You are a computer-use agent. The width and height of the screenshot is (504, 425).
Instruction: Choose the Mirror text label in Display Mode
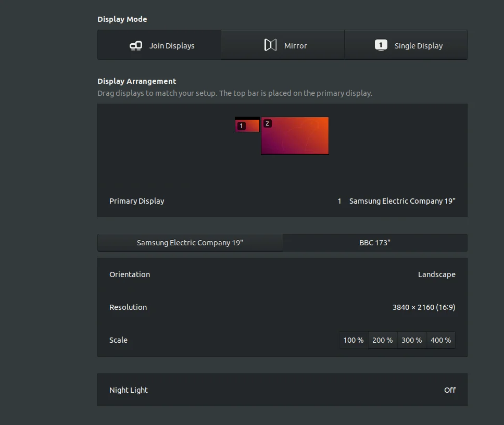[x=296, y=46]
